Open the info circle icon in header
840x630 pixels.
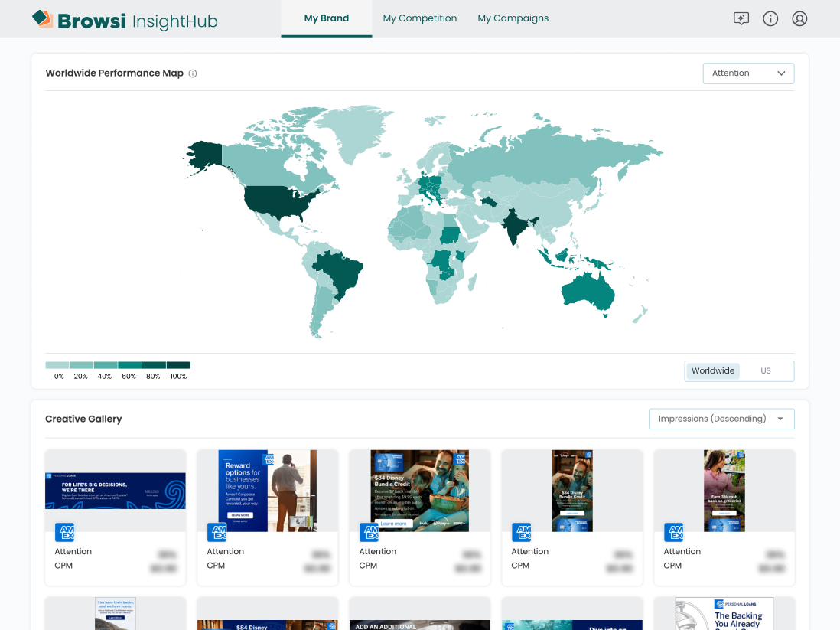pyautogui.click(x=770, y=19)
